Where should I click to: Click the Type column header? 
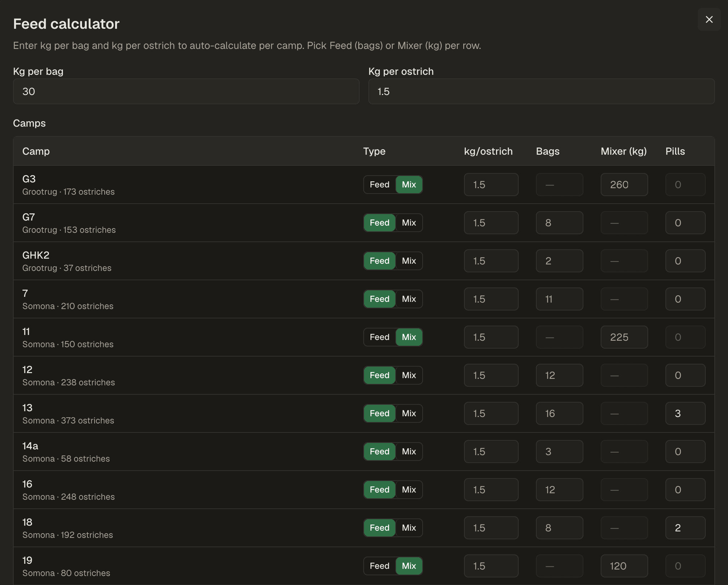click(x=374, y=151)
